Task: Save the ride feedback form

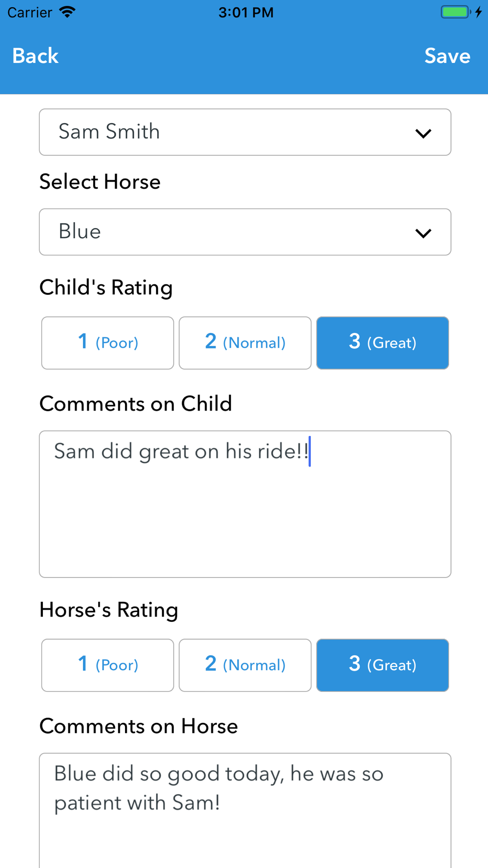Action: pyautogui.click(x=447, y=56)
